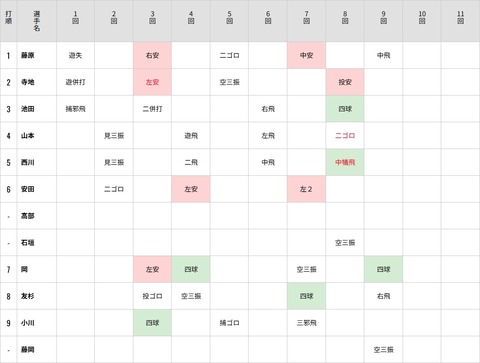Image resolution: width=480 pixels, height=363 pixels.
Task: Click the 捕邪飛 result for 池田
Action: [75, 109]
